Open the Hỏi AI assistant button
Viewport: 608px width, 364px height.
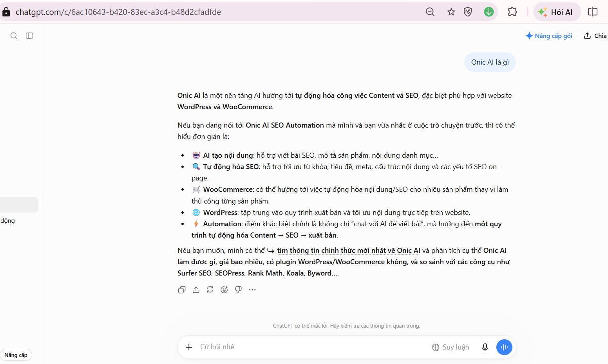[x=557, y=12]
